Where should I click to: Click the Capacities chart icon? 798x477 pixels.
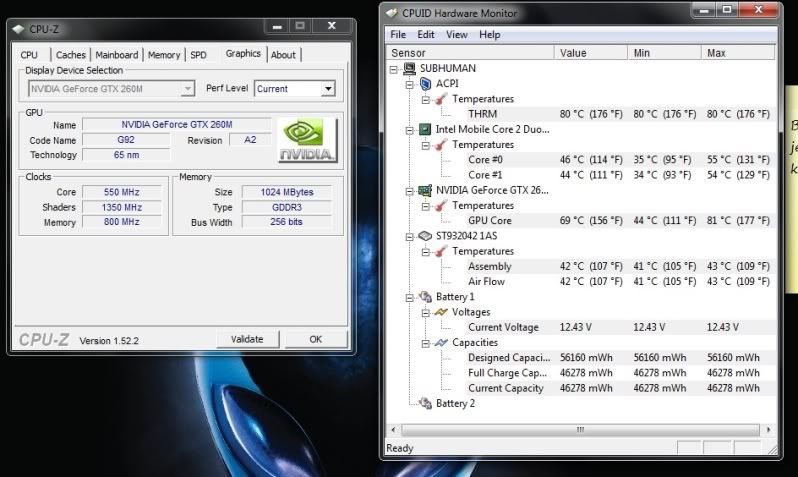click(441, 343)
